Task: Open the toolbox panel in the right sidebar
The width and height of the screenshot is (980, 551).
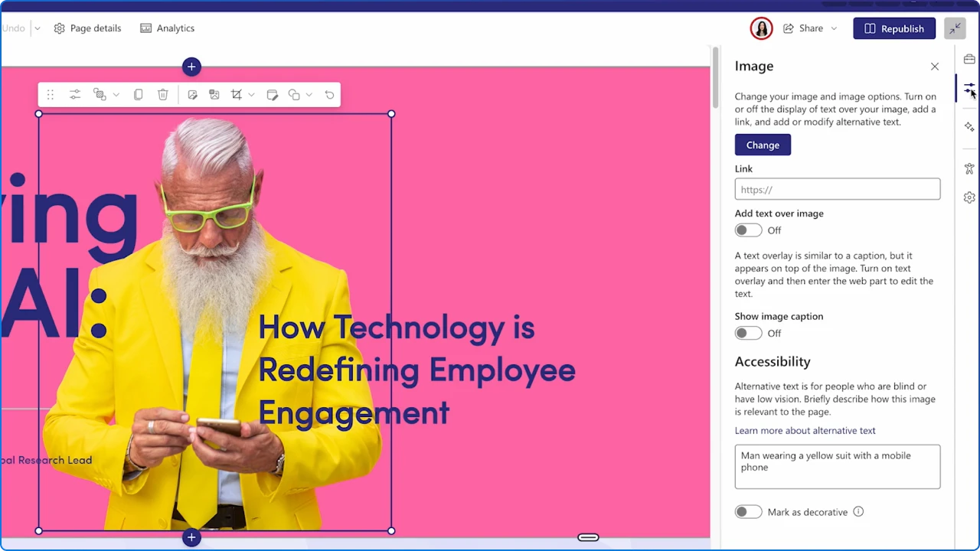Action: coord(969,58)
